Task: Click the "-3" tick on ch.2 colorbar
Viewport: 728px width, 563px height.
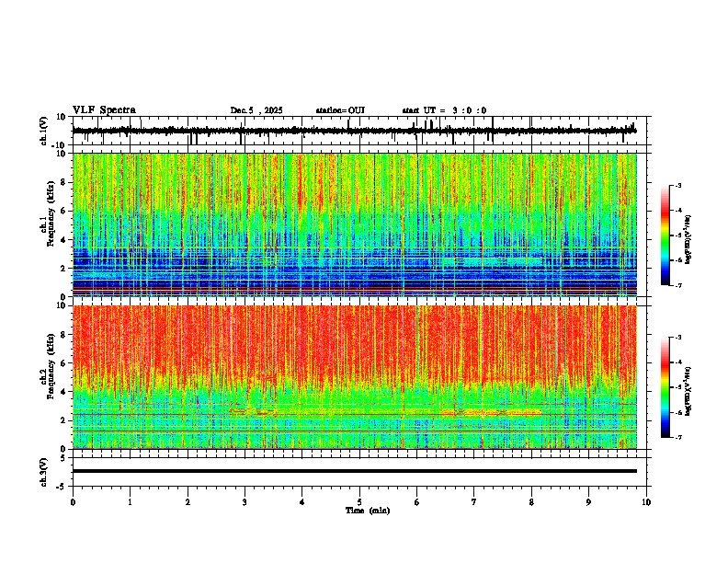Action: [677, 338]
